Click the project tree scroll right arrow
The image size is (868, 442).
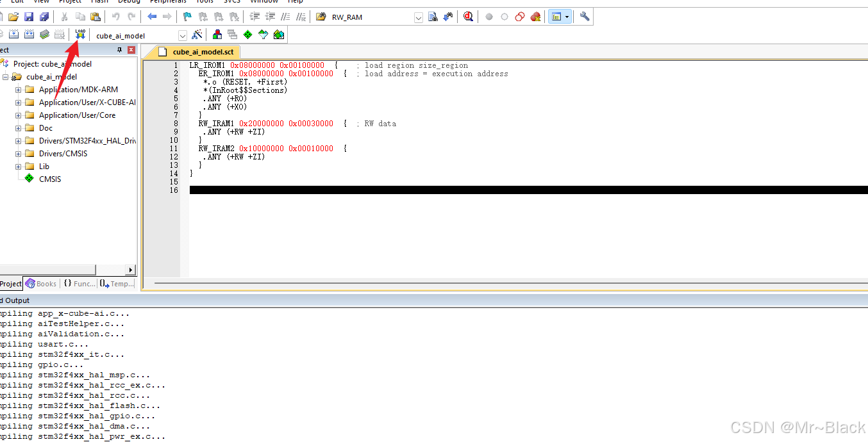tap(131, 270)
